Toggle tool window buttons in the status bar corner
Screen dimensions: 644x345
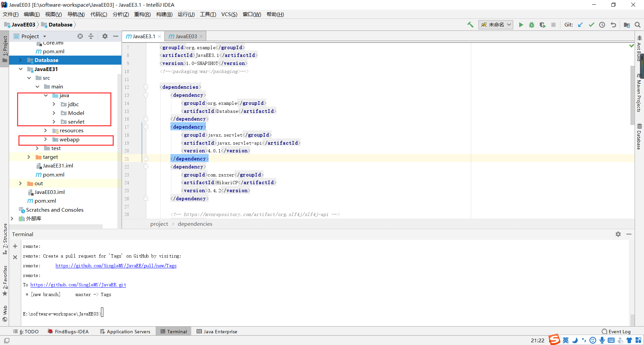point(7,340)
